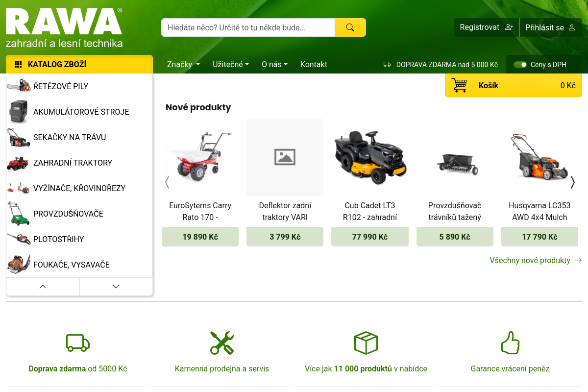Click the Registrovat button
This screenshot has height=392, width=588.
tap(487, 27)
